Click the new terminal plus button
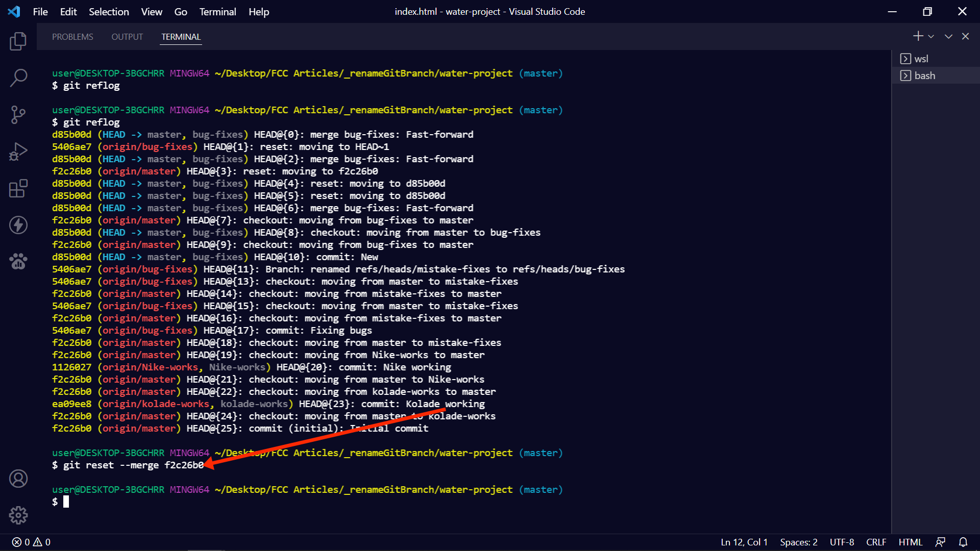980x551 pixels. [x=918, y=36]
